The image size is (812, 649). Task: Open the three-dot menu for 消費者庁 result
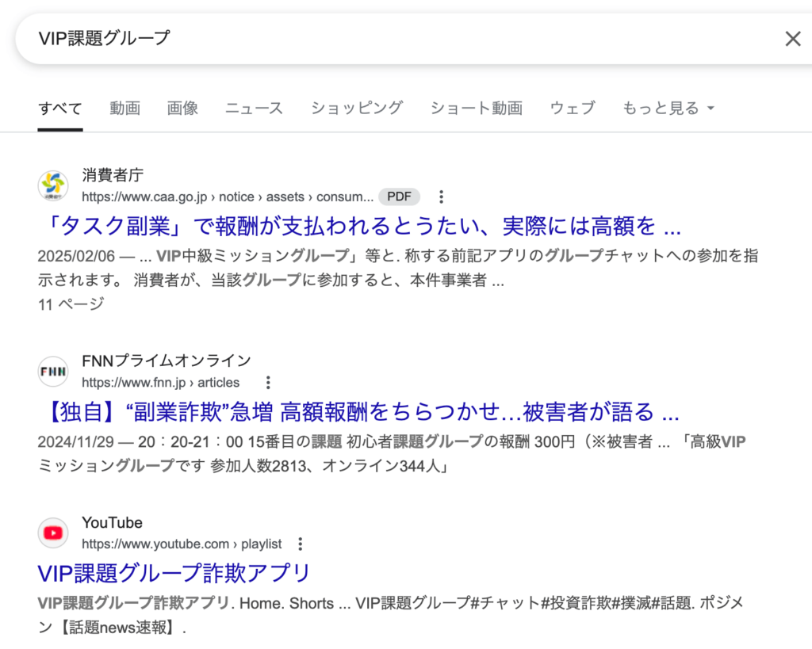coord(441,197)
